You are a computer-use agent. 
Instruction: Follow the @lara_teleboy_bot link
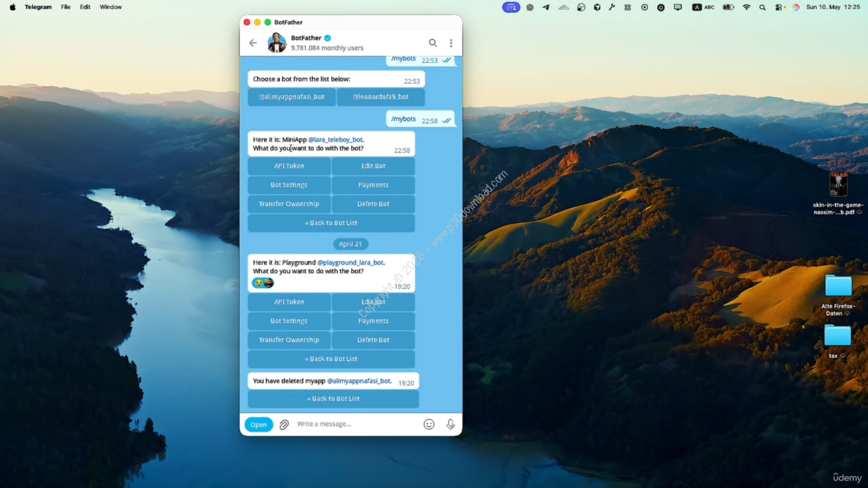click(x=336, y=140)
